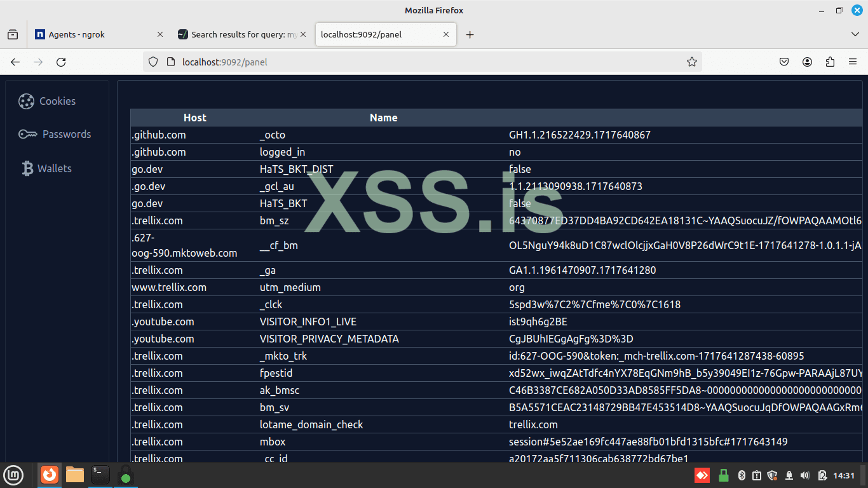Viewport: 868px width, 488px height.
Task: Click the red AnyDesk tray icon
Action: coord(702,475)
